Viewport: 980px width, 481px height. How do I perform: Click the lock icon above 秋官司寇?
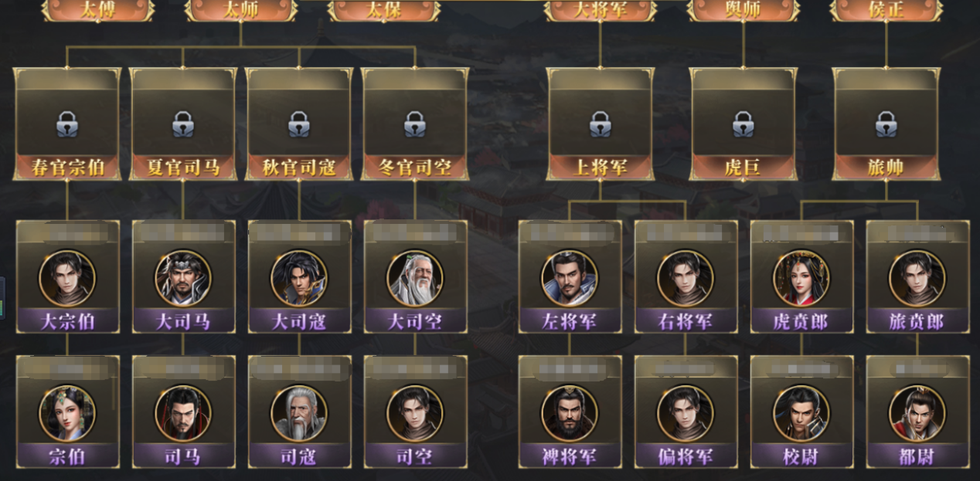pyautogui.click(x=298, y=124)
